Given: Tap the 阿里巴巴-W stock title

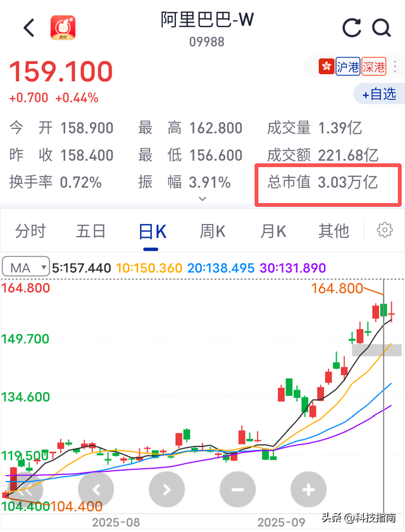Looking at the screenshot, I should coord(208,20).
